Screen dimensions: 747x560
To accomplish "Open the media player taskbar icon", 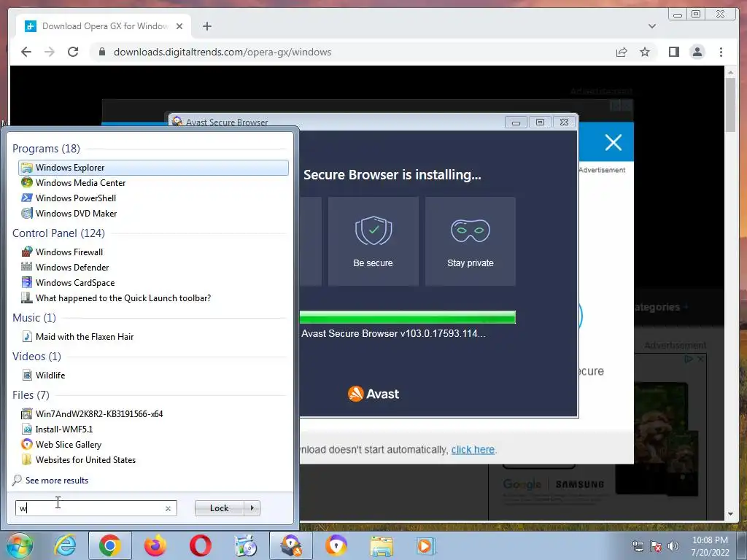I will click(x=425, y=545).
